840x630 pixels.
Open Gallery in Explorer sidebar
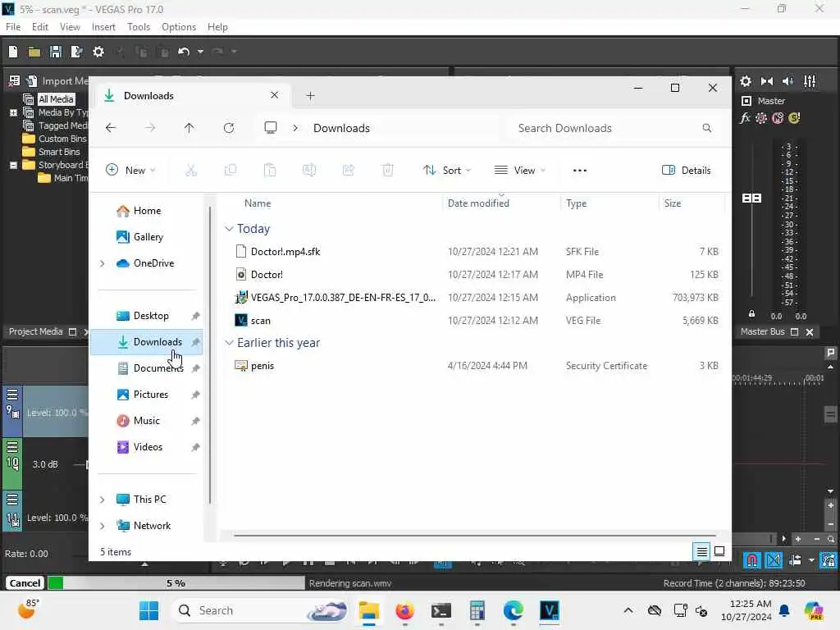coord(146,237)
